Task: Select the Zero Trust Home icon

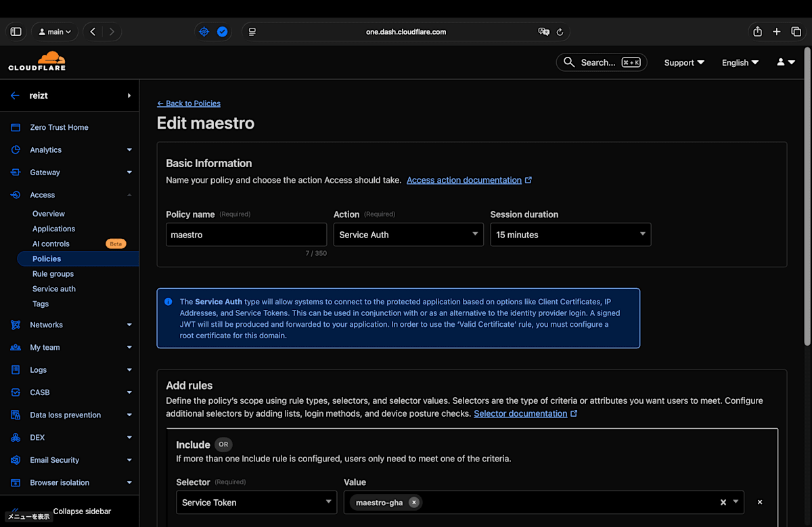Action: [15, 127]
